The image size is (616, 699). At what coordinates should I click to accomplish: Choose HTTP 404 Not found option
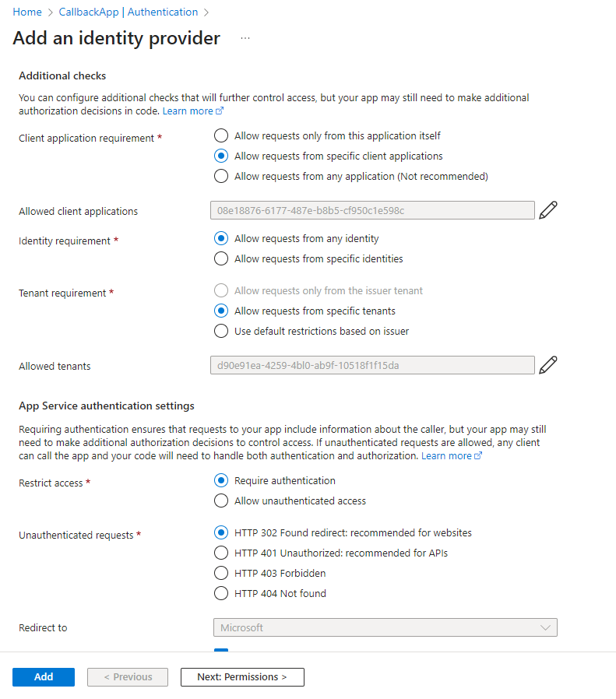pyautogui.click(x=221, y=593)
